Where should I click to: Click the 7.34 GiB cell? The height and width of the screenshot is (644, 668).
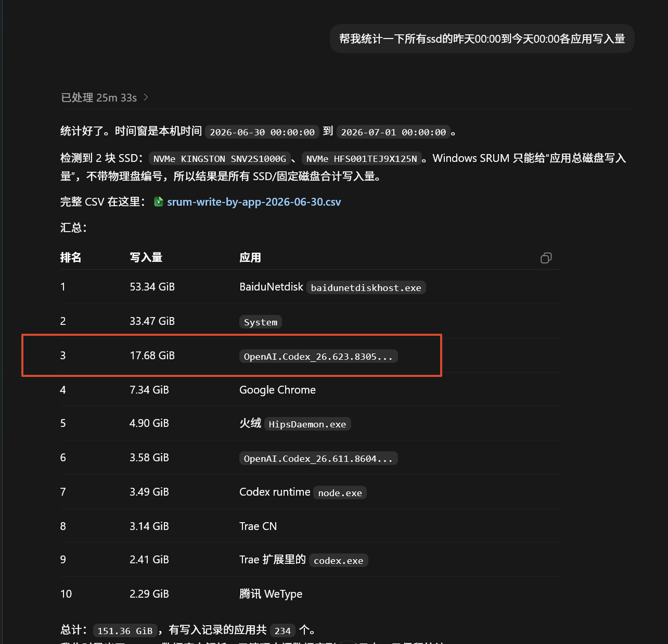(149, 390)
